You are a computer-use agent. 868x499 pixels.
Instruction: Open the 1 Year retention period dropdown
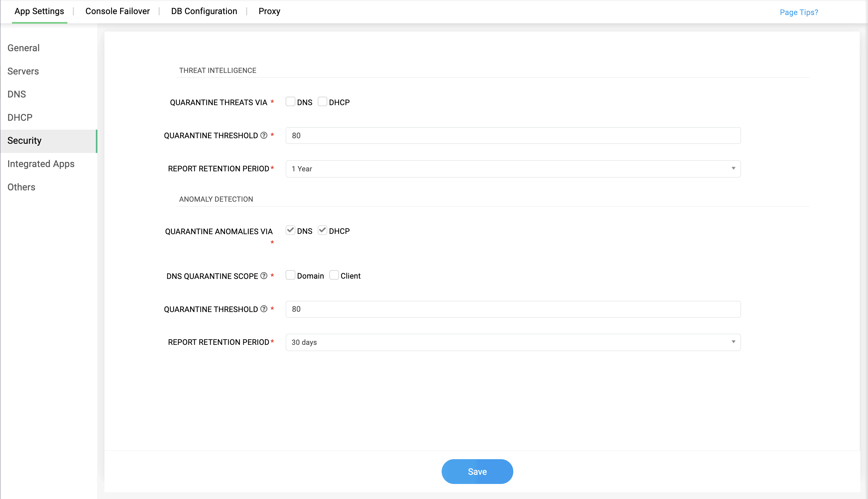coord(513,169)
